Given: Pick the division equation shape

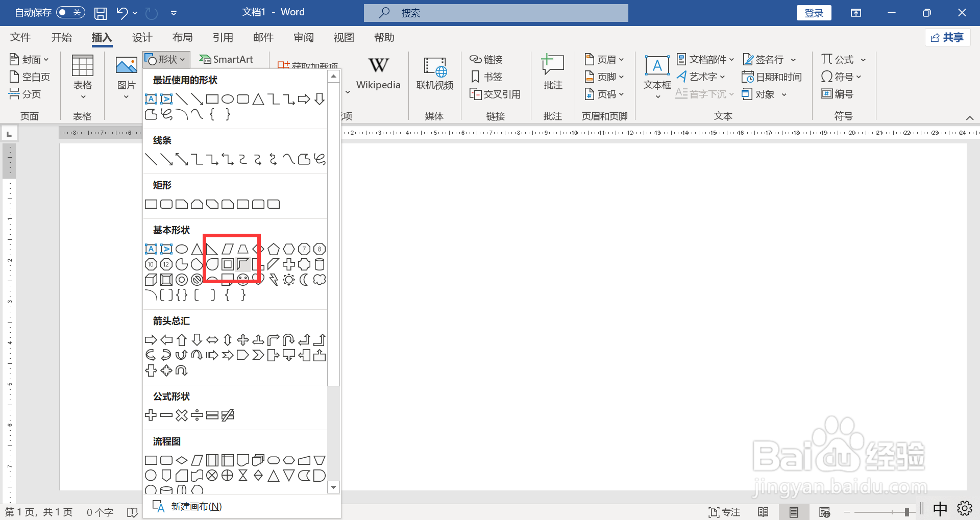Looking at the screenshot, I should point(197,415).
